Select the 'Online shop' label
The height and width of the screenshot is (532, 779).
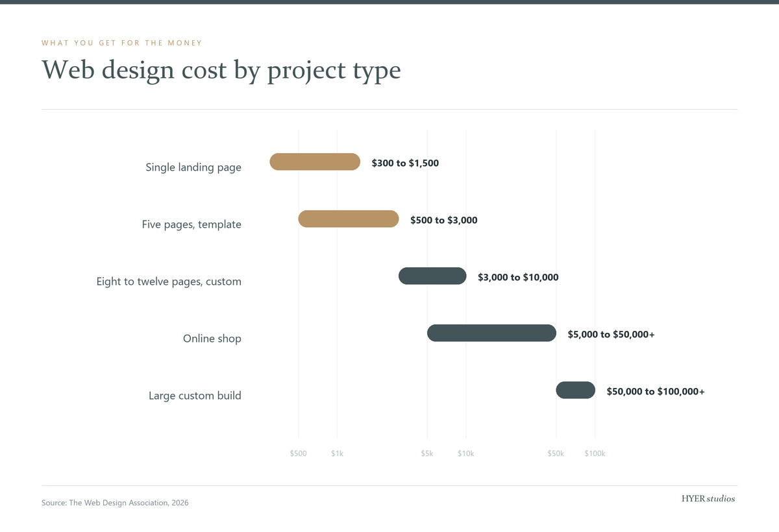coord(212,339)
